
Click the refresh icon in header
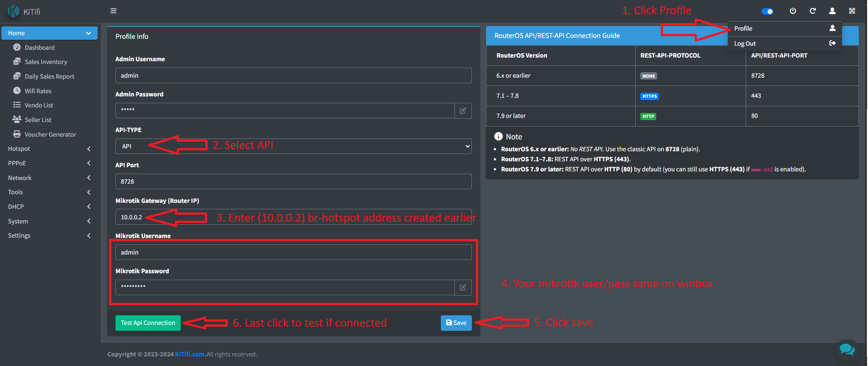click(x=813, y=11)
